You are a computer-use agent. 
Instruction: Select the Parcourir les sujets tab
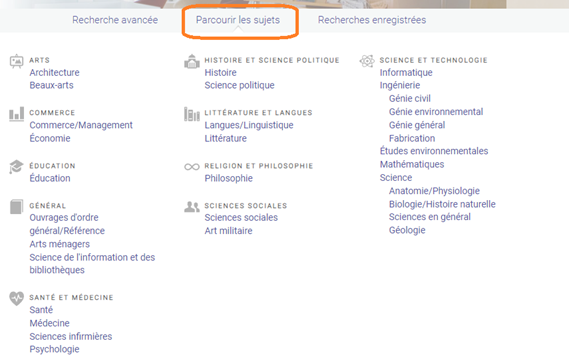[238, 20]
